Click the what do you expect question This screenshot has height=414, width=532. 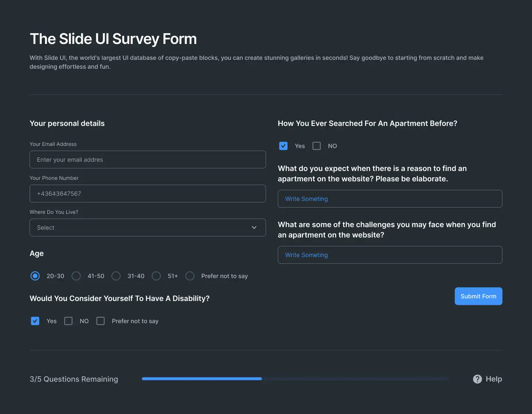click(x=372, y=174)
